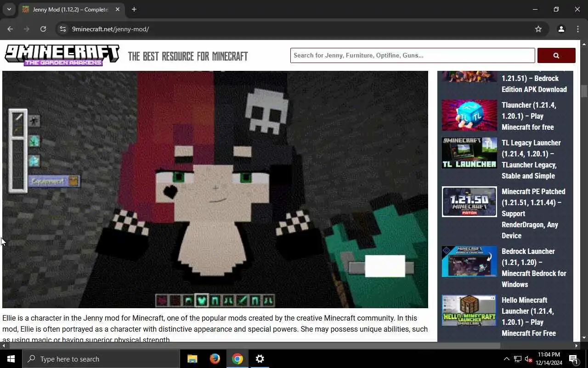Click the vertical scrollbar up arrow
The image size is (588, 368).
pyautogui.click(x=584, y=44)
